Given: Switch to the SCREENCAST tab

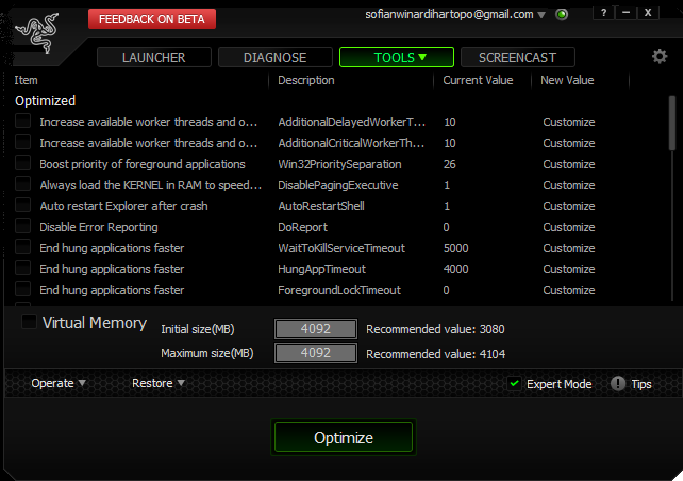Looking at the screenshot, I should pyautogui.click(x=517, y=57).
